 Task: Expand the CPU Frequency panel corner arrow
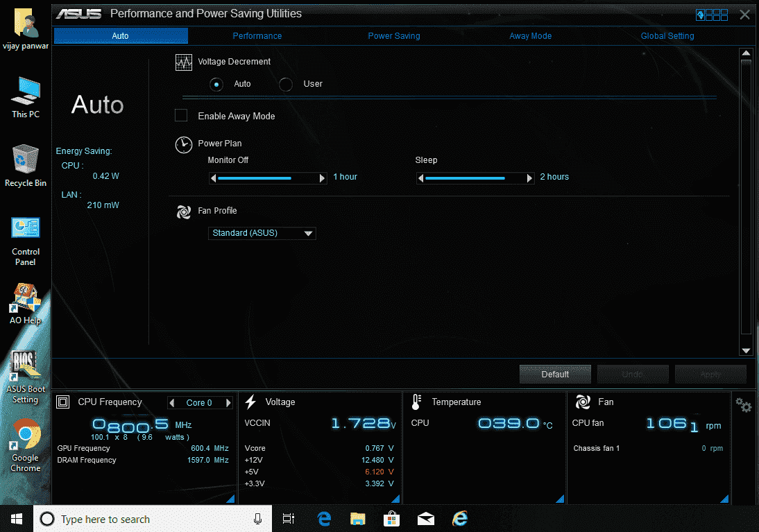[230, 499]
